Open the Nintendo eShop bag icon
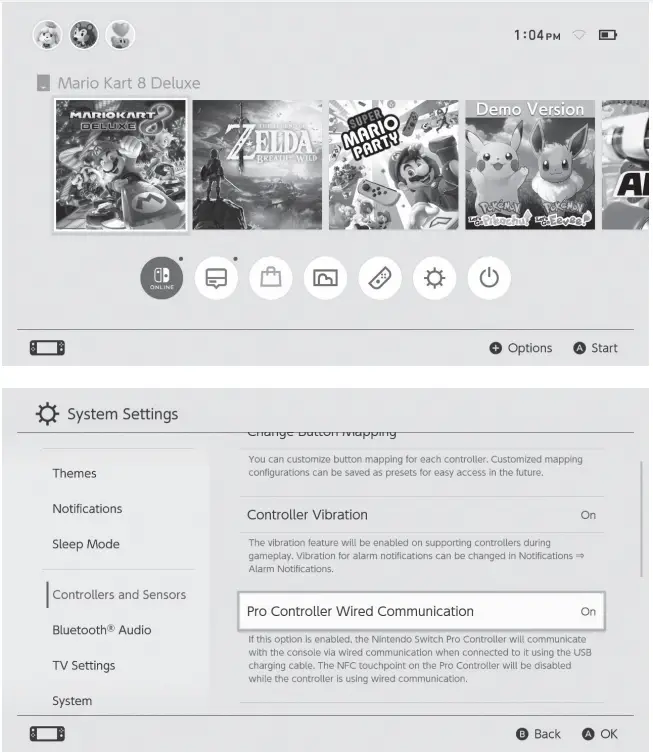This screenshot has height=753, width=653. coord(271,278)
